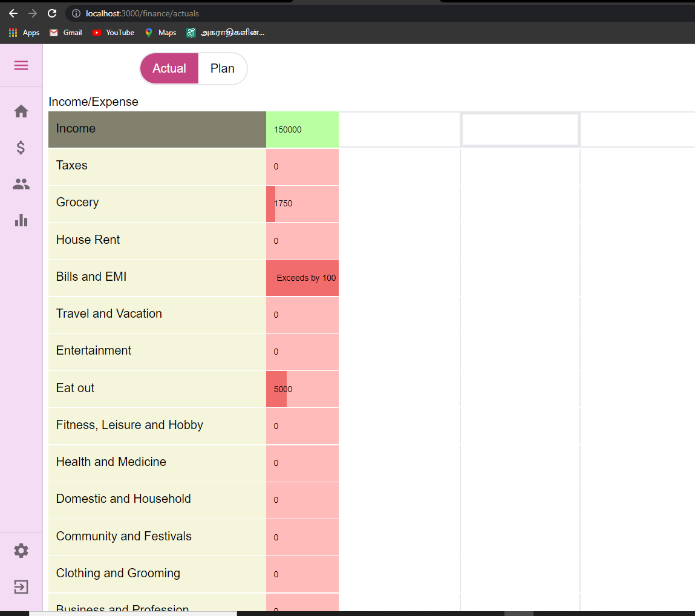Viewport: 695px width, 616px height.
Task: Switch to the Actual toggle option
Action: [x=169, y=68]
